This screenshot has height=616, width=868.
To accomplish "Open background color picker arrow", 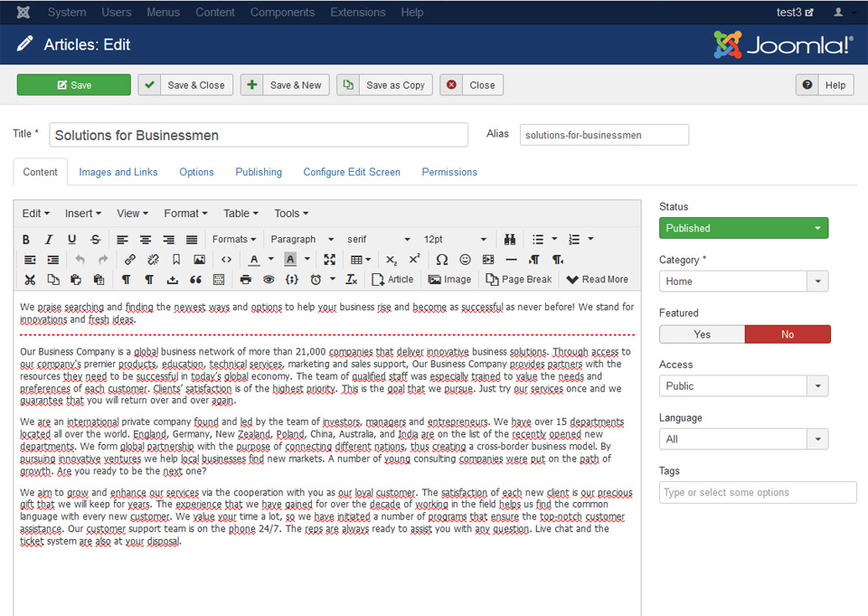I will click(x=307, y=260).
